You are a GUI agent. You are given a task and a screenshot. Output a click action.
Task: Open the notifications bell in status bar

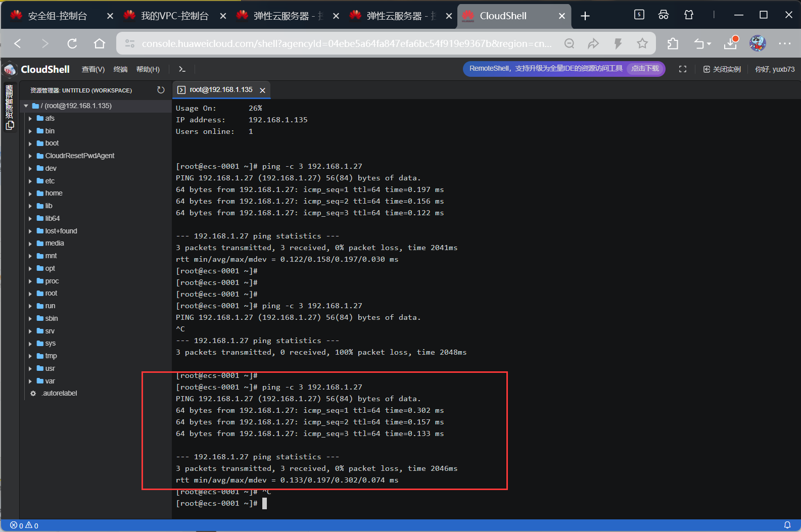coord(787,525)
